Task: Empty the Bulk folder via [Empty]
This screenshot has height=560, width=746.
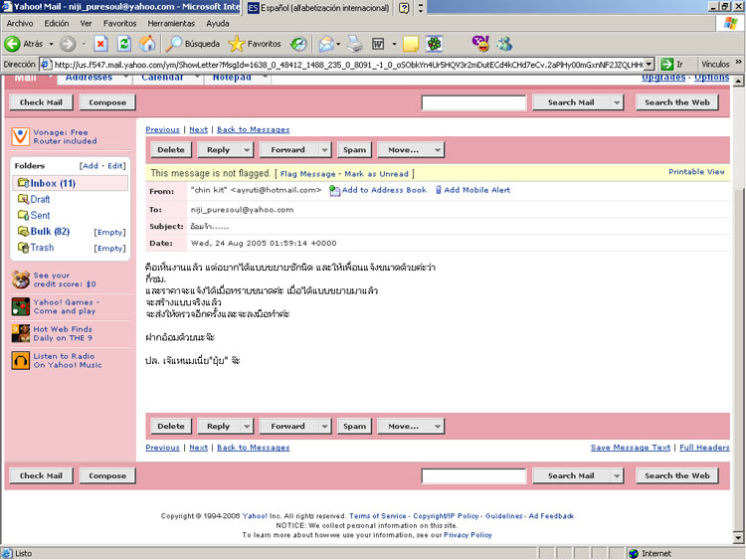Action: pos(109,232)
